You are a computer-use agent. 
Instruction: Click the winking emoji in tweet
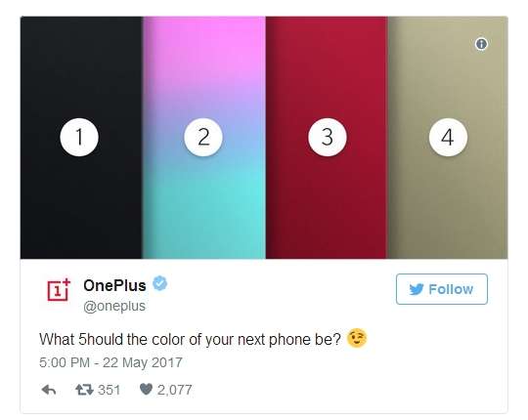coord(357,338)
